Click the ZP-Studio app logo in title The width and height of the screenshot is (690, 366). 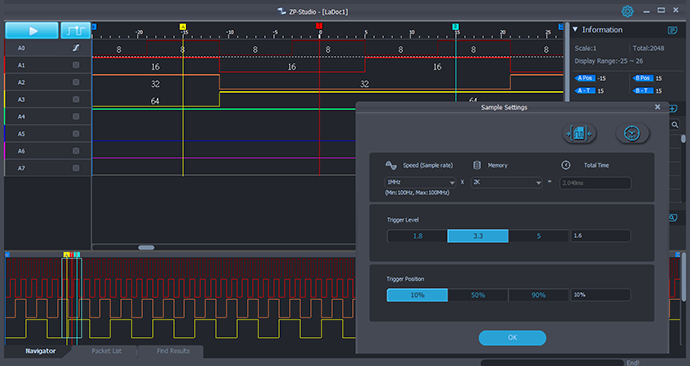pyautogui.click(x=282, y=11)
